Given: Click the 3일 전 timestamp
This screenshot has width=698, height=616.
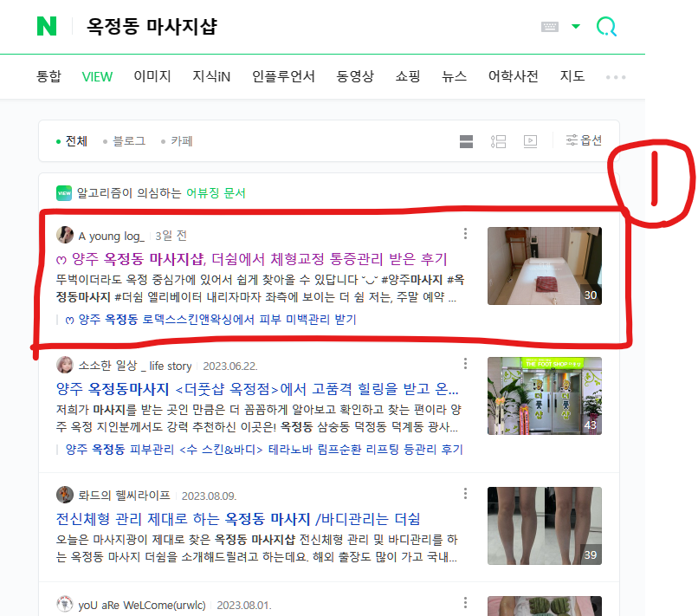Looking at the screenshot, I should tap(171, 236).
